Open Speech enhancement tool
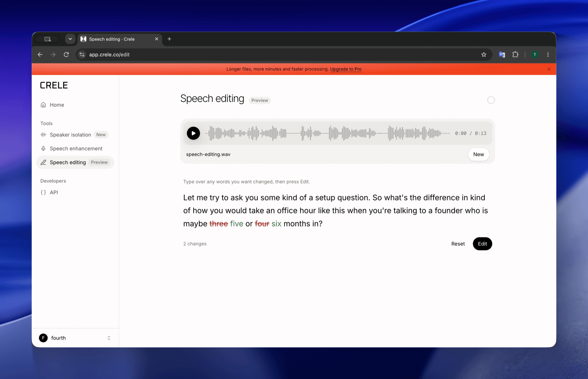This screenshot has height=379, width=588. pyautogui.click(x=75, y=148)
